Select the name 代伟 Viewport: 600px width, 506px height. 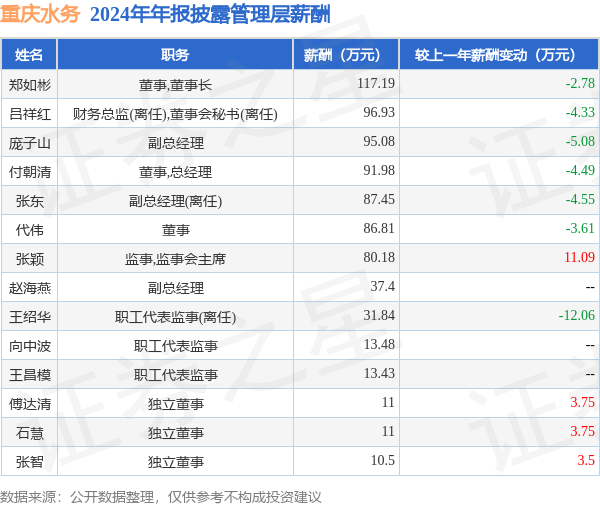click(x=29, y=230)
